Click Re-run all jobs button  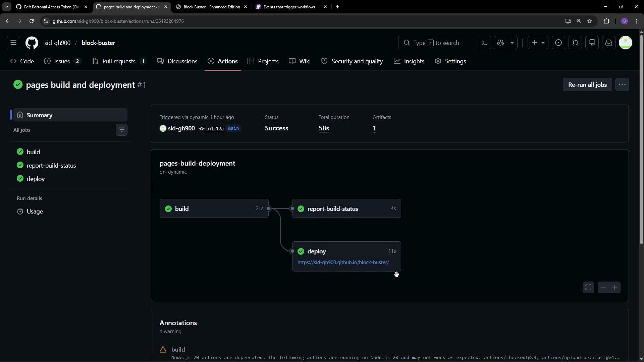tap(587, 85)
